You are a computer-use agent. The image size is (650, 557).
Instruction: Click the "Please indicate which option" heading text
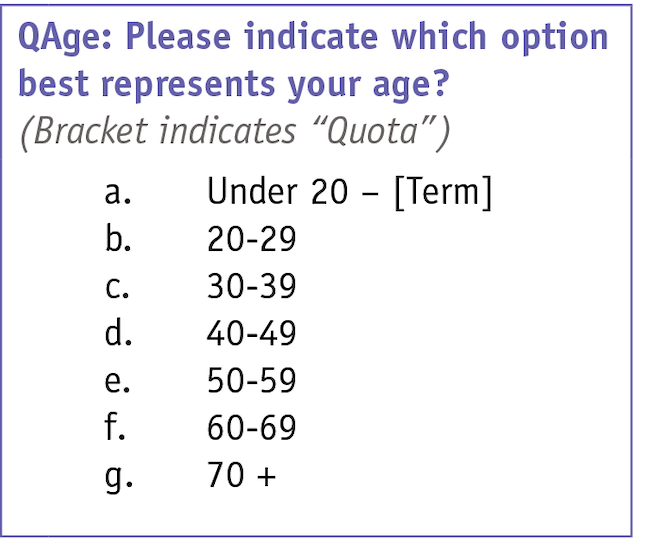click(366, 38)
